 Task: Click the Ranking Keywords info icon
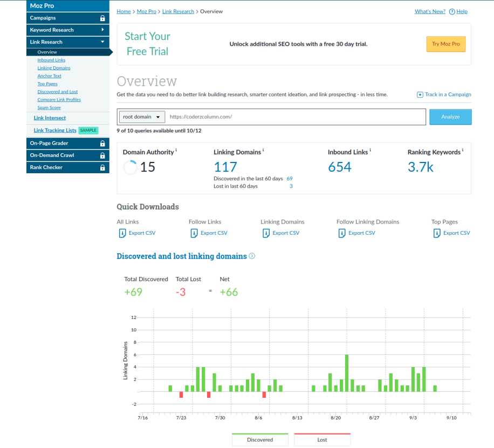coord(463,150)
